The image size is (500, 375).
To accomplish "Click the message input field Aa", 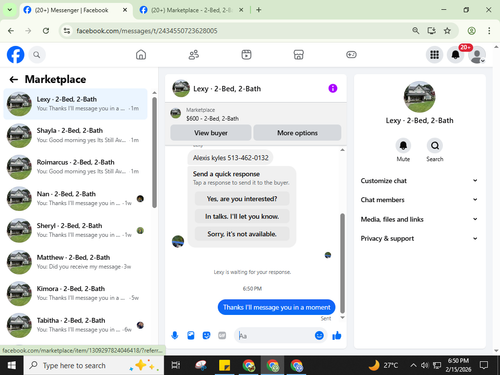I will (x=275, y=336).
